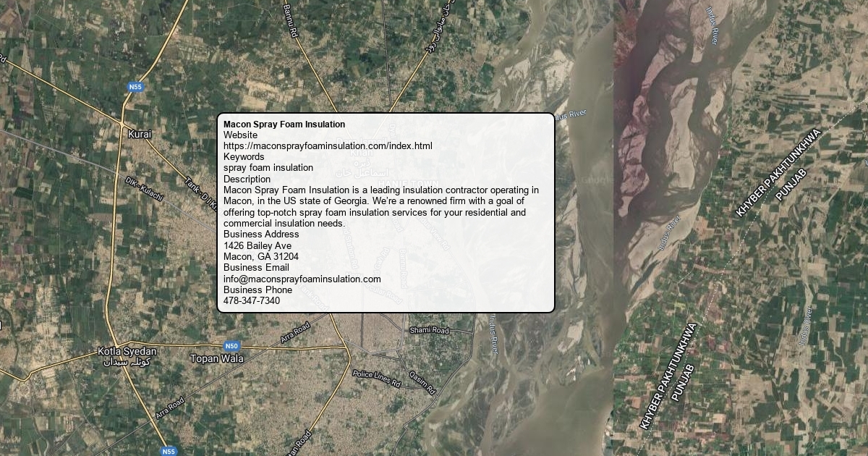This screenshot has width=868, height=456.
Task: Click the Shami Road label
Action: 430,330
